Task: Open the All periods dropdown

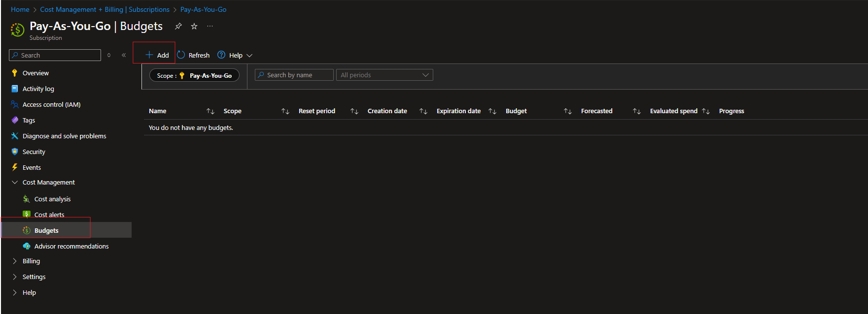Action: [384, 75]
